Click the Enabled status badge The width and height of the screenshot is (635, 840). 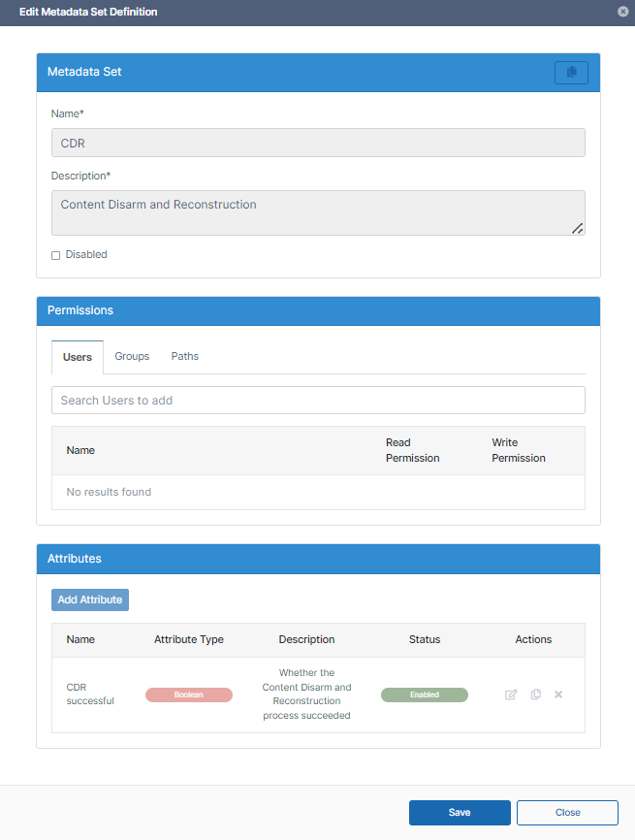pos(424,695)
